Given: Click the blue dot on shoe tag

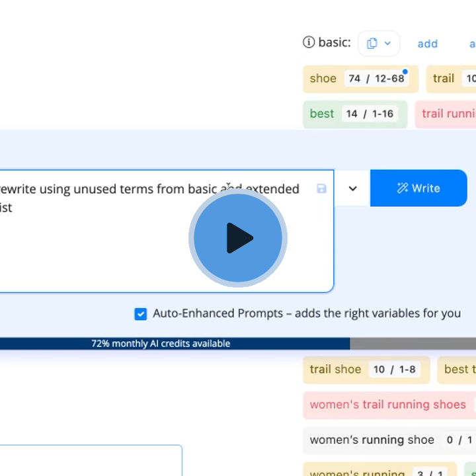Looking at the screenshot, I should pos(405,71).
